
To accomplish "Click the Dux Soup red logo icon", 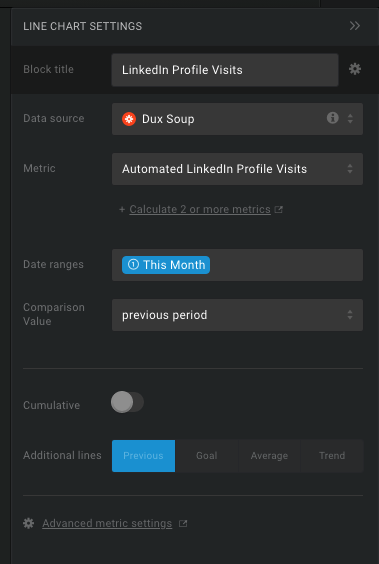I will (x=129, y=119).
